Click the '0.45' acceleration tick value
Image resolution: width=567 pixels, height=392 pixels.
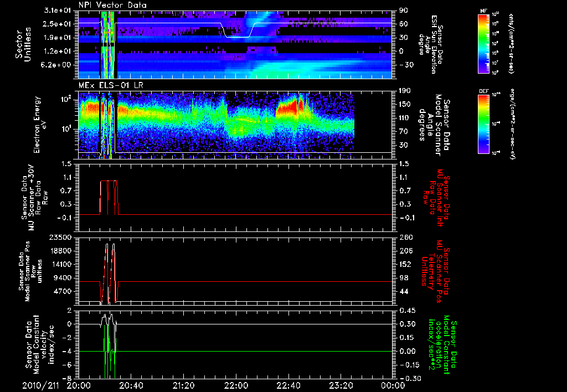408,311
